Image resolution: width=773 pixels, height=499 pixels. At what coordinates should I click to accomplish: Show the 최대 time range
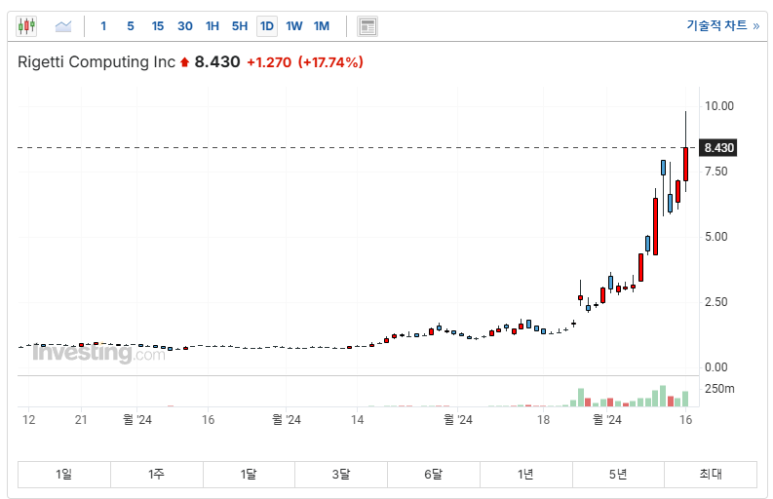click(710, 474)
